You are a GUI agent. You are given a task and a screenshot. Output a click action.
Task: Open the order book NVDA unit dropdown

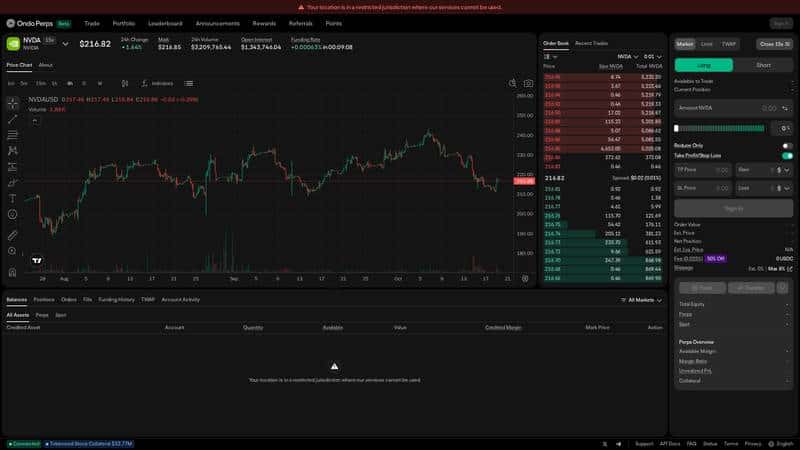(628, 57)
